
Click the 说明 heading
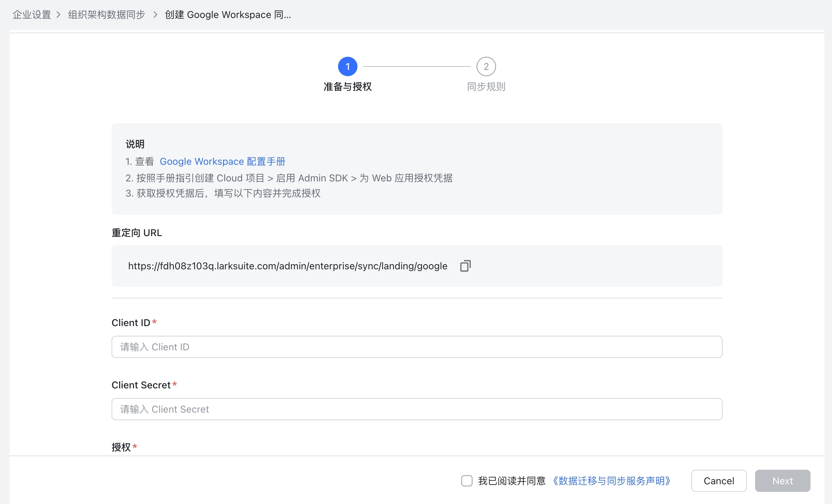(x=135, y=144)
